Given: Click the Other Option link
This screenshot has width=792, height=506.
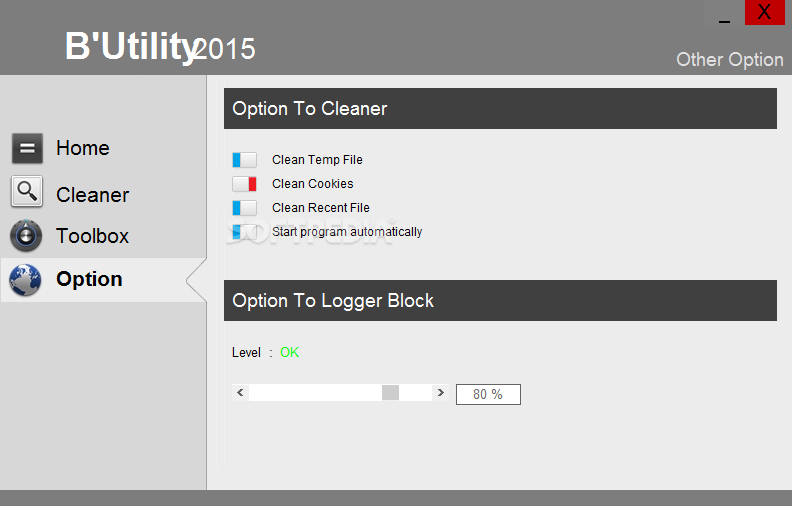Looking at the screenshot, I should click(729, 59).
